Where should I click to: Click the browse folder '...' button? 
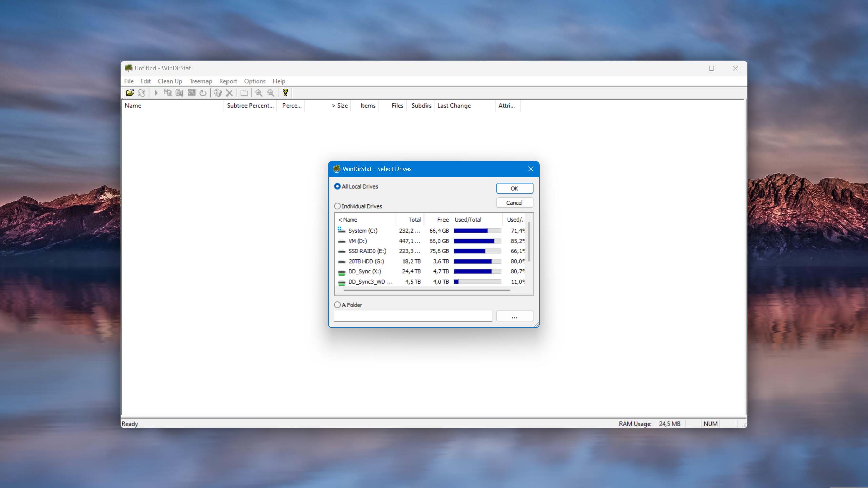[x=514, y=316]
